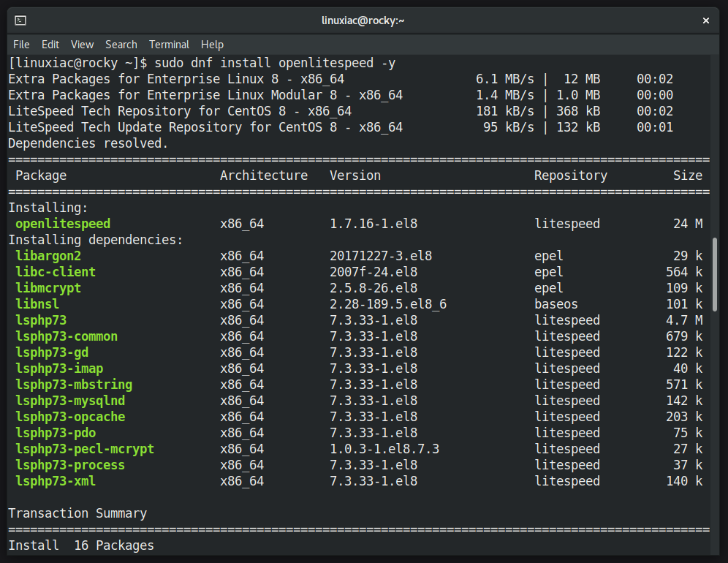728x563 pixels.
Task: Click the lsphp73 package name
Action: pos(41,320)
